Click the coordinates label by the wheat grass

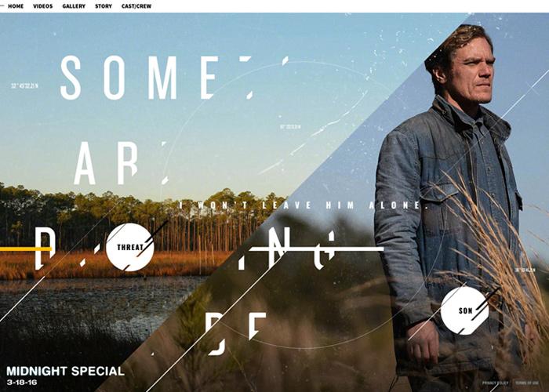click(x=525, y=270)
